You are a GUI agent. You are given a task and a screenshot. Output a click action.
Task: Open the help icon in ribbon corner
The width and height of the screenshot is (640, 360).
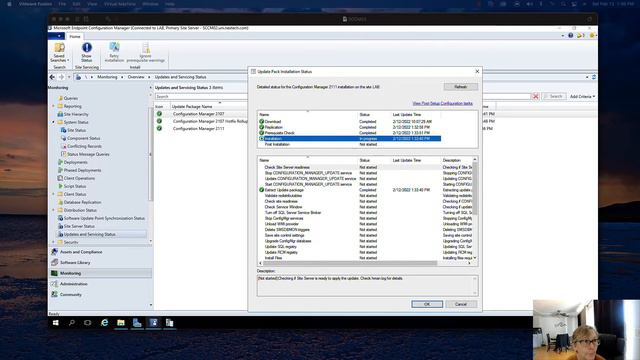coord(571,36)
